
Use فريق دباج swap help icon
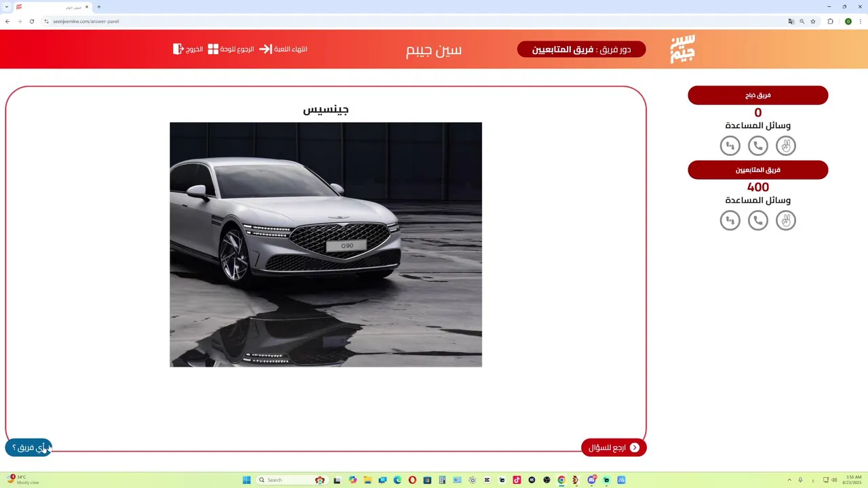730,145
